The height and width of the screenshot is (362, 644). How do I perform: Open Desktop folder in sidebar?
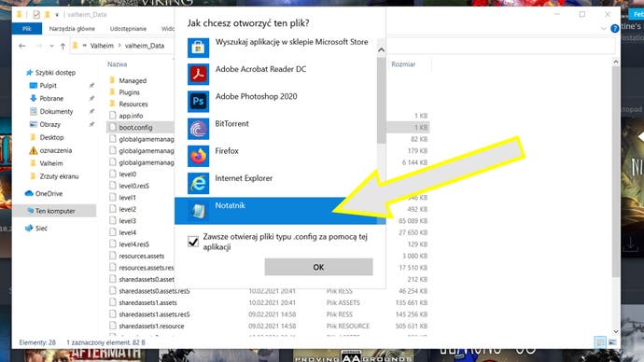tap(51, 137)
